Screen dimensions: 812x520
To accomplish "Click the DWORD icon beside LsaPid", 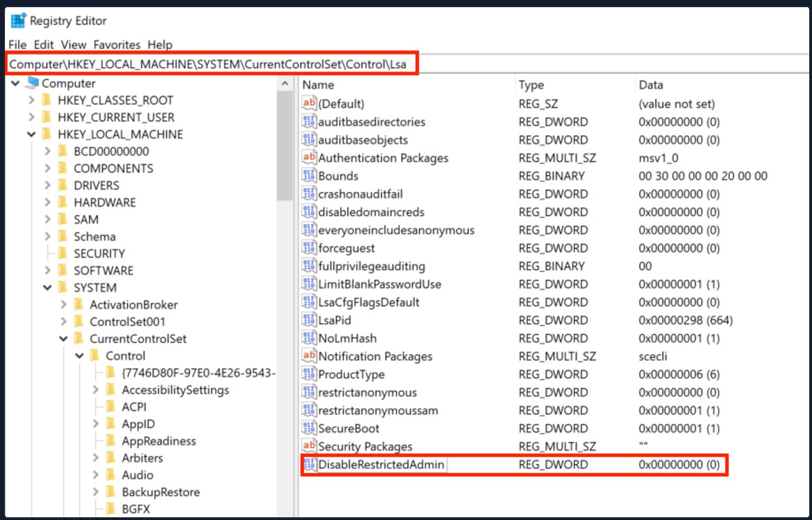I will [309, 319].
